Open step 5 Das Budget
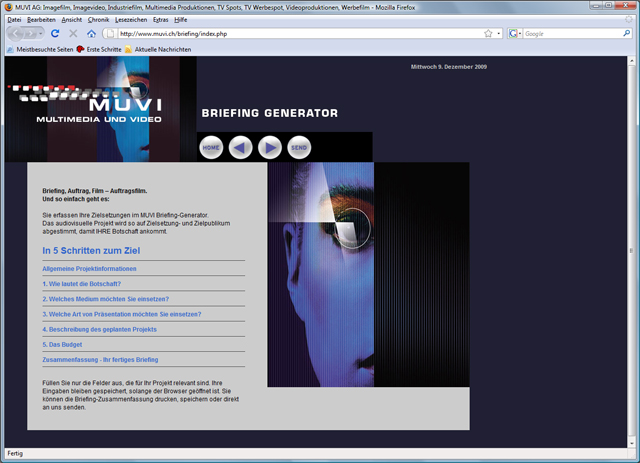Screen dimensions: 640x463 65,344
